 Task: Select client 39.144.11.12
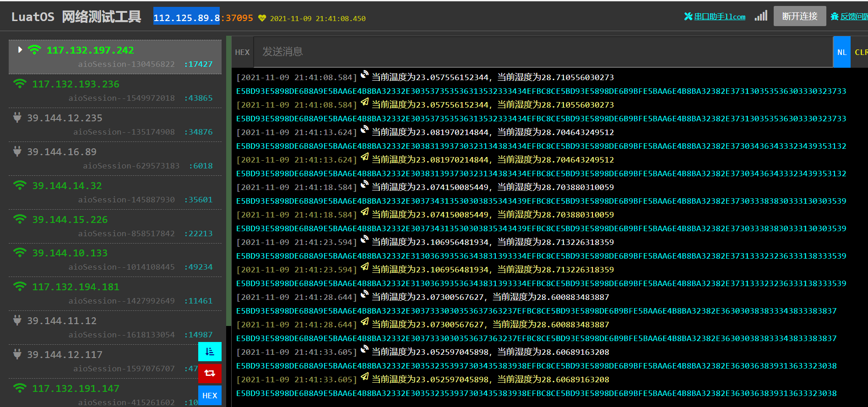pos(115,327)
